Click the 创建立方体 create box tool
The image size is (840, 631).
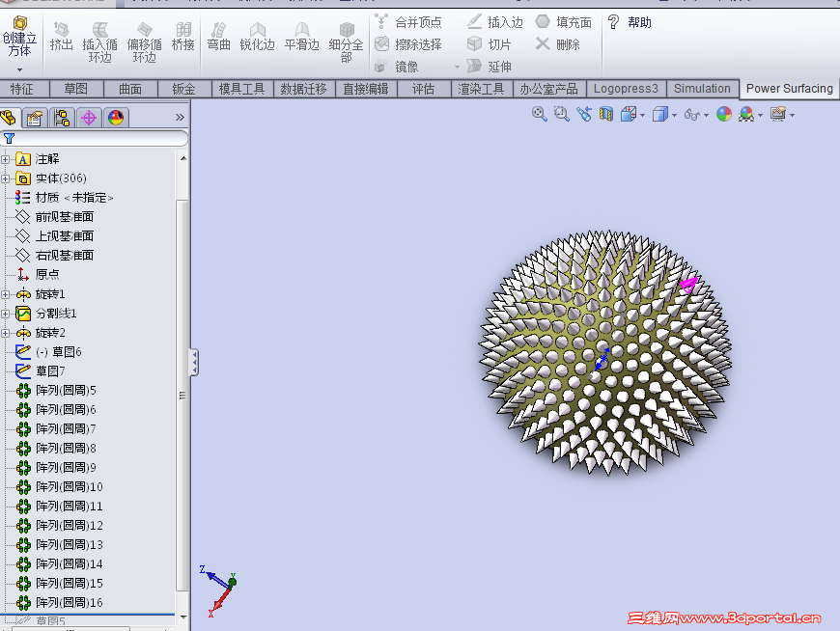20,37
